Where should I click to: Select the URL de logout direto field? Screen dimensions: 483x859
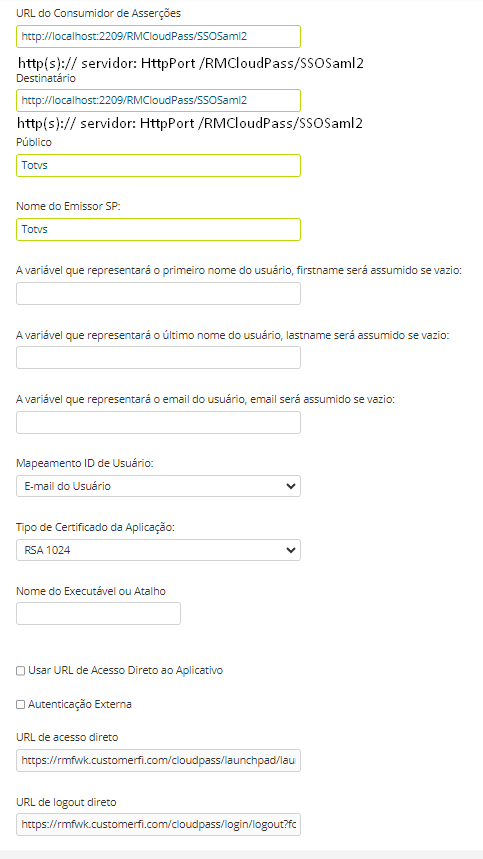click(158, 824)
